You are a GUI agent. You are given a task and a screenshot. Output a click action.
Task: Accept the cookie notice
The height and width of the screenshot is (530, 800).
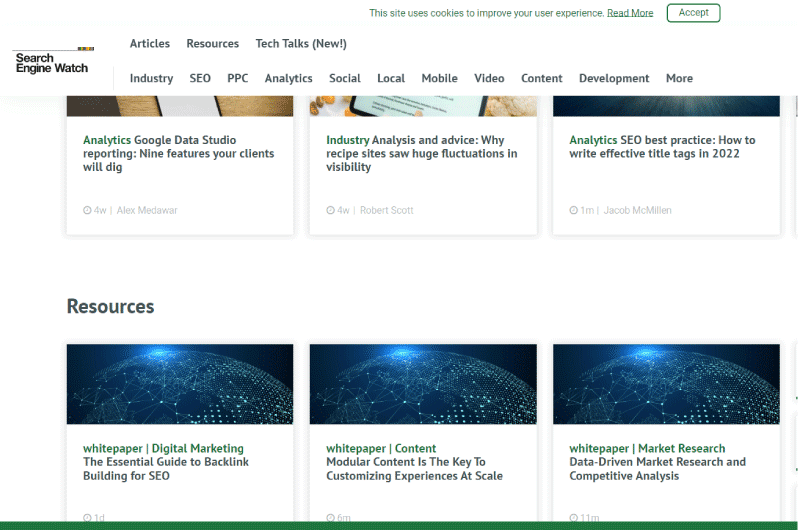(x=693, y=13)
